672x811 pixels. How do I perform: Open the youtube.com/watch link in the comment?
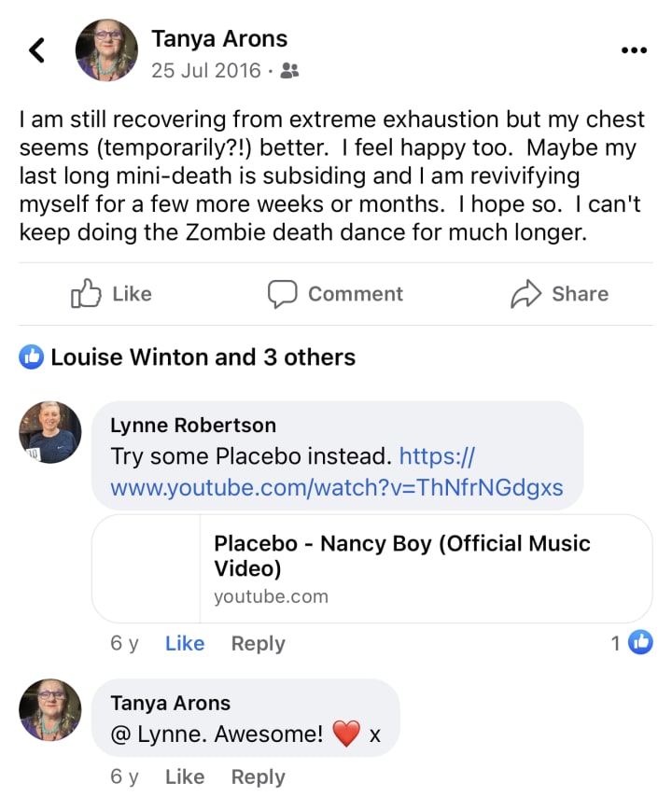(336, 486)
